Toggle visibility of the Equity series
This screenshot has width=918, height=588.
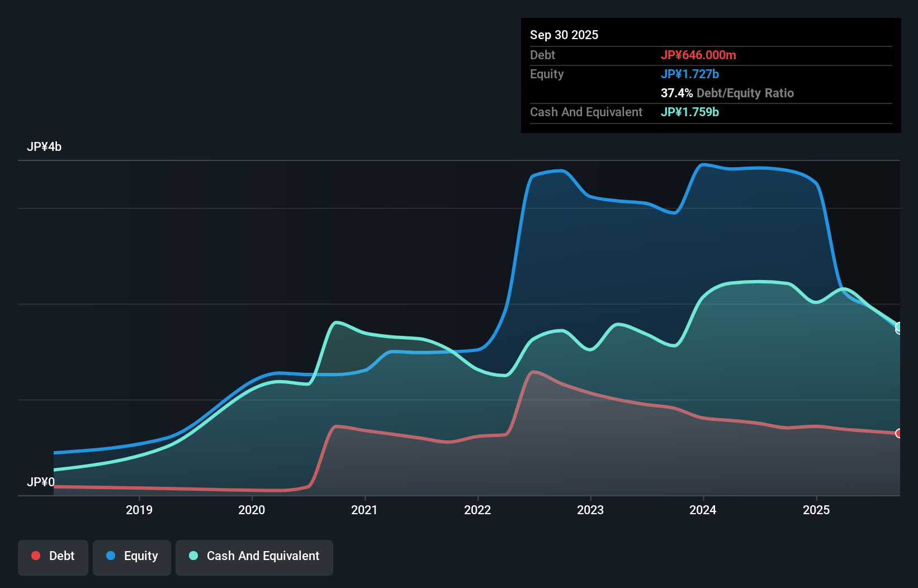point(132,556)
